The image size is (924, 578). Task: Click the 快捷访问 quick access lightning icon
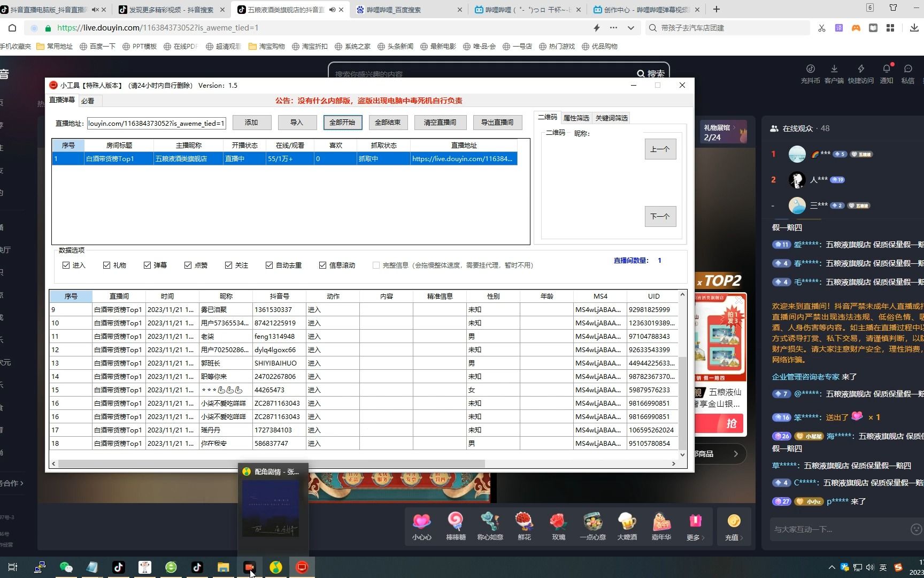point(861,69)
